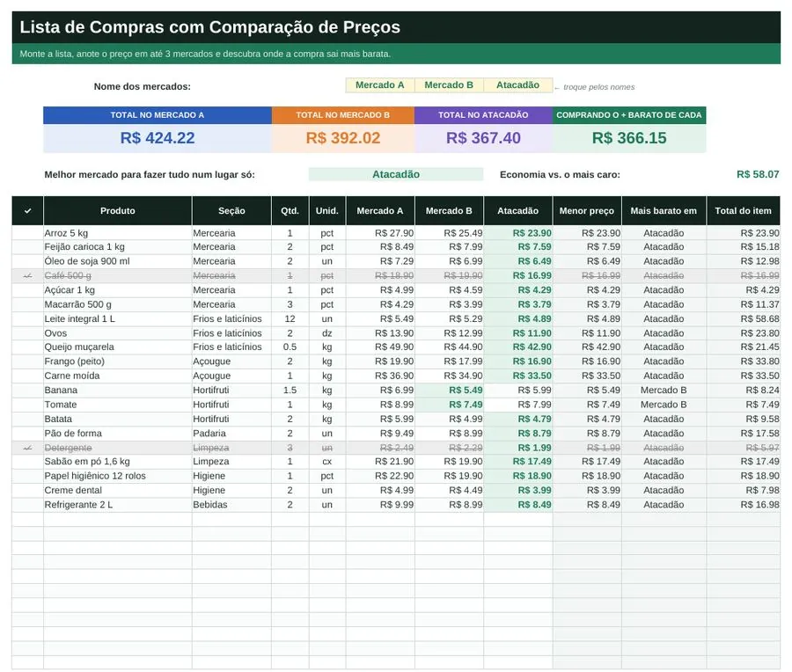Click Atacadão price R$ 1.99 for Detergente
Viewport: 792px width, 672px height.
point(518,448)
